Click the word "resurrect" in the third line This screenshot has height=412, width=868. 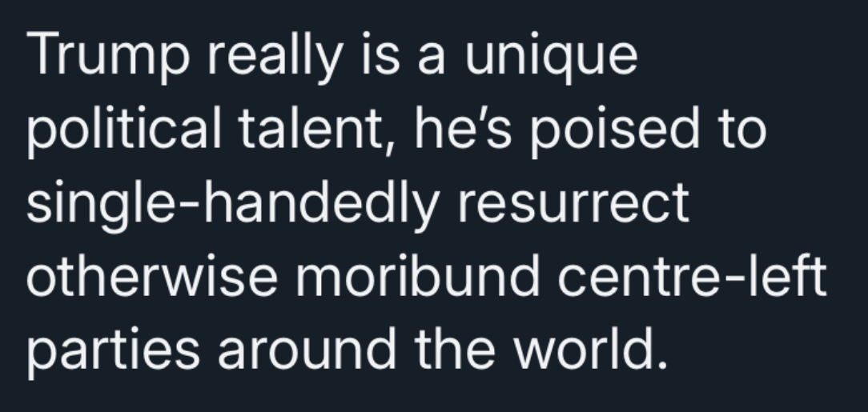coord(573,203)
